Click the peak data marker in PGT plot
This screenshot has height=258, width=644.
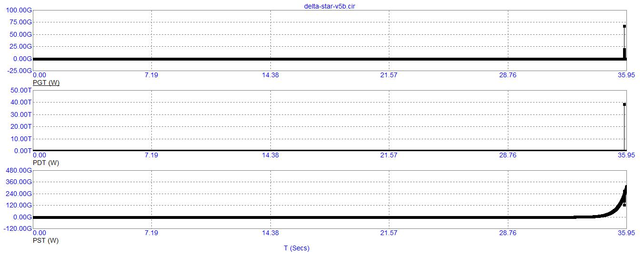(624, 26)
